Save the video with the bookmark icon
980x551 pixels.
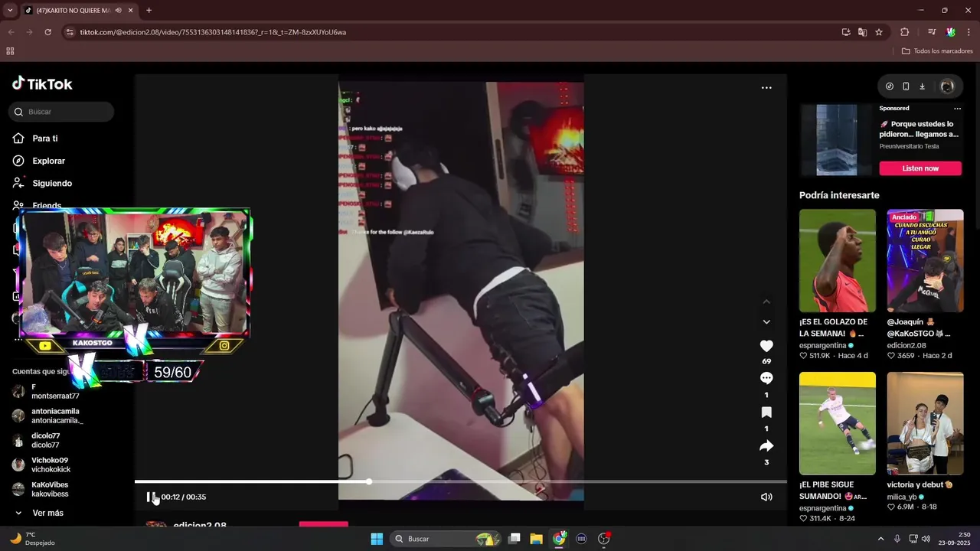point(766,412)
